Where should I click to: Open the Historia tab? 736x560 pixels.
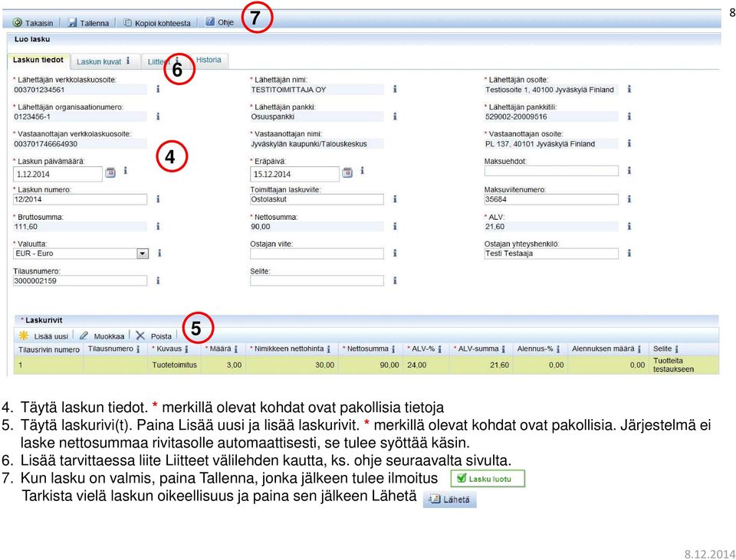click(209, 60)
